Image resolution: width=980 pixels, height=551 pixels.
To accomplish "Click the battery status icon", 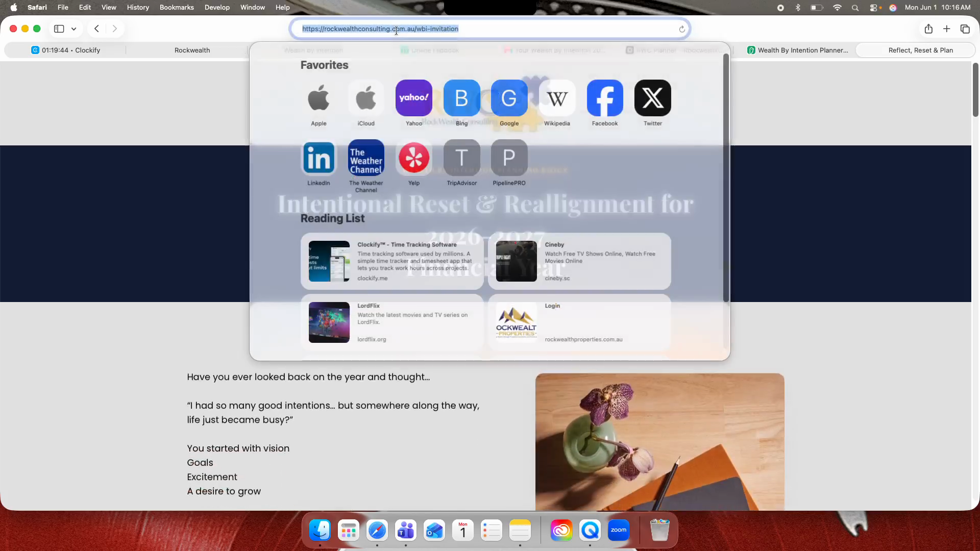I will [x=817, y=8].
